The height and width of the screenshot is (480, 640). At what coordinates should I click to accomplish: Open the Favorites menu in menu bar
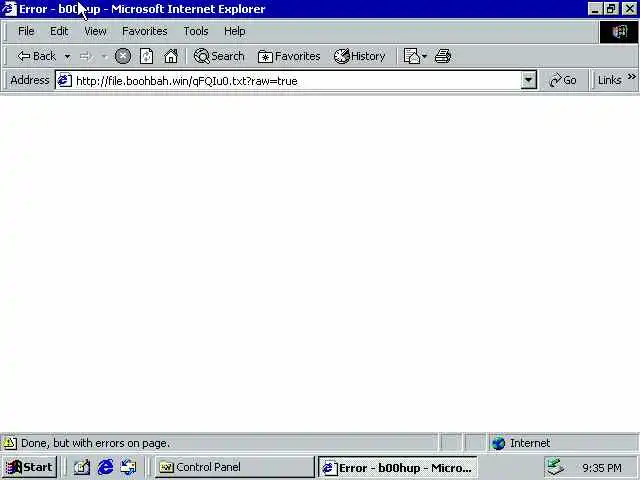pyautogui.click(x=145, y=31)
